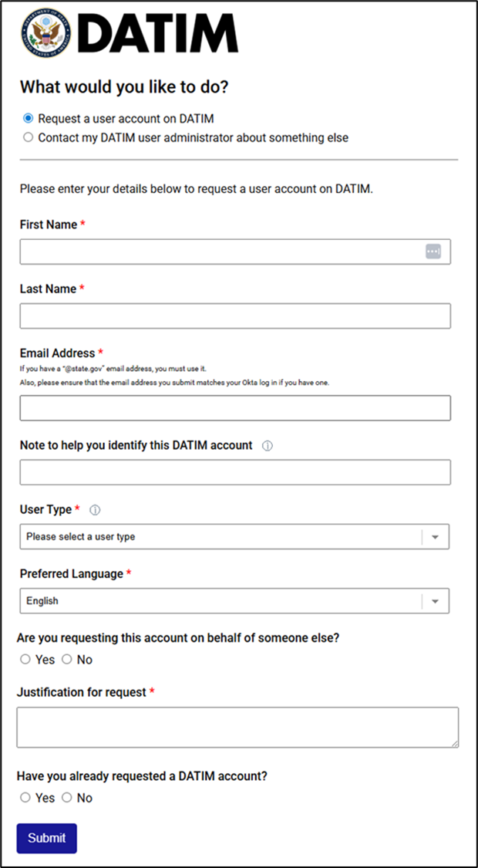Click the Department of State seal logo
The width and height of the screenshot is (478, 868).
(45, 34)
